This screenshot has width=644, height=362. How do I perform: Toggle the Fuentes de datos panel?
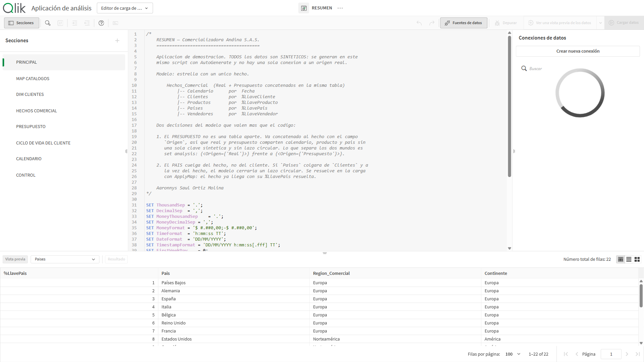[464, 23]
